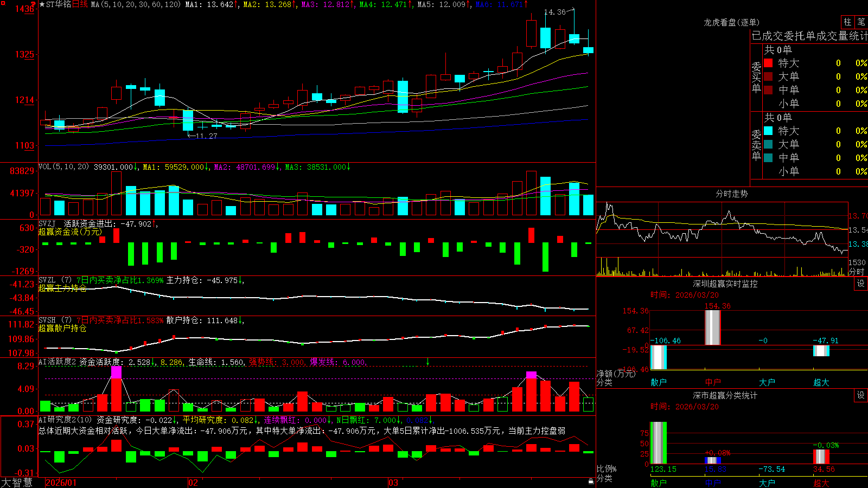The width and height of the screenshot is (868, 488).
Task: Click the dark red 大单 buy-order swatch
Action: pos(768,76)
